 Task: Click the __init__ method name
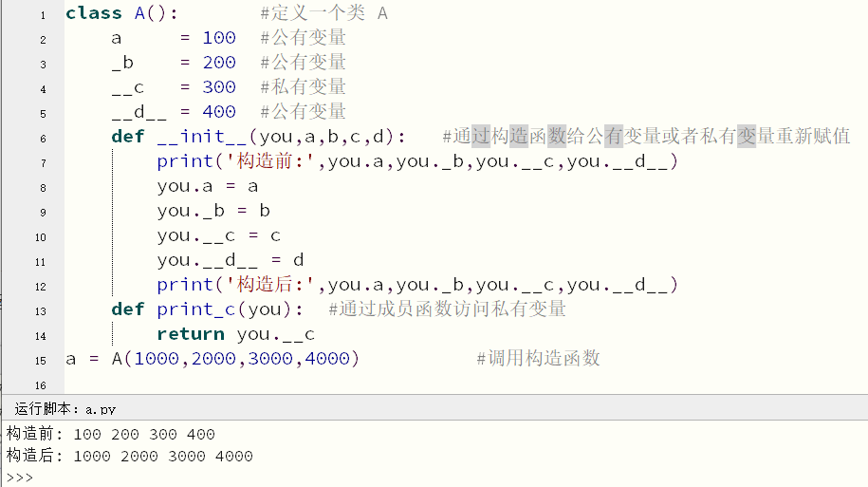point(202,137)
